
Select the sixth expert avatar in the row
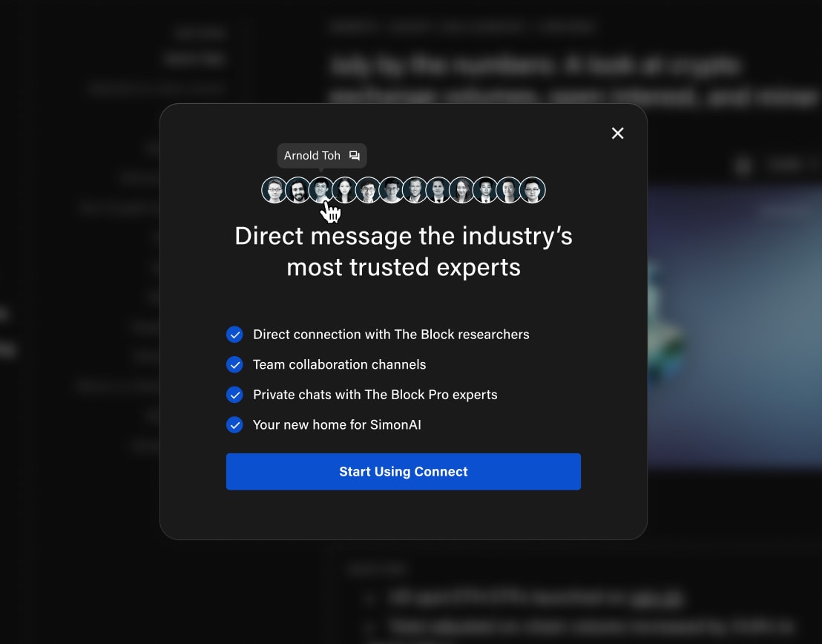[x=391, y=191]
